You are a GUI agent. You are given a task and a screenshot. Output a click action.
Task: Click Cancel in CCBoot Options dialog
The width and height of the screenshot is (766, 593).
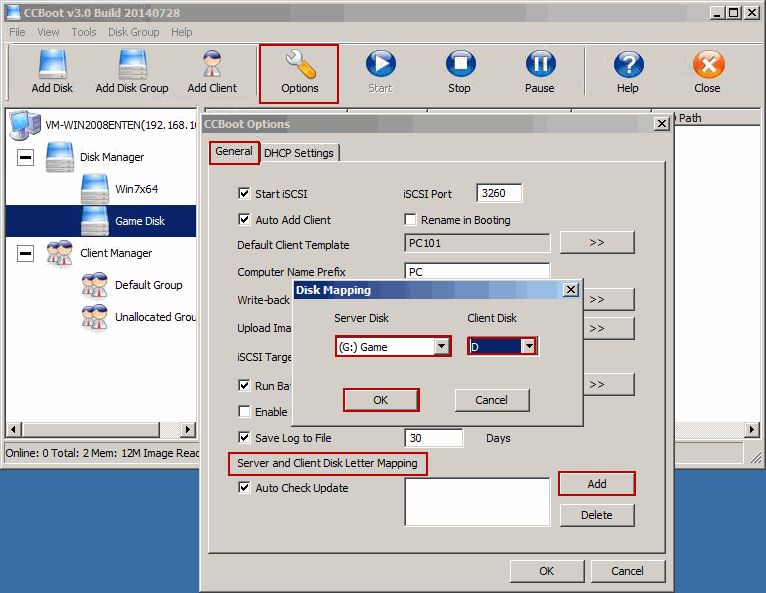click(627, 571)
